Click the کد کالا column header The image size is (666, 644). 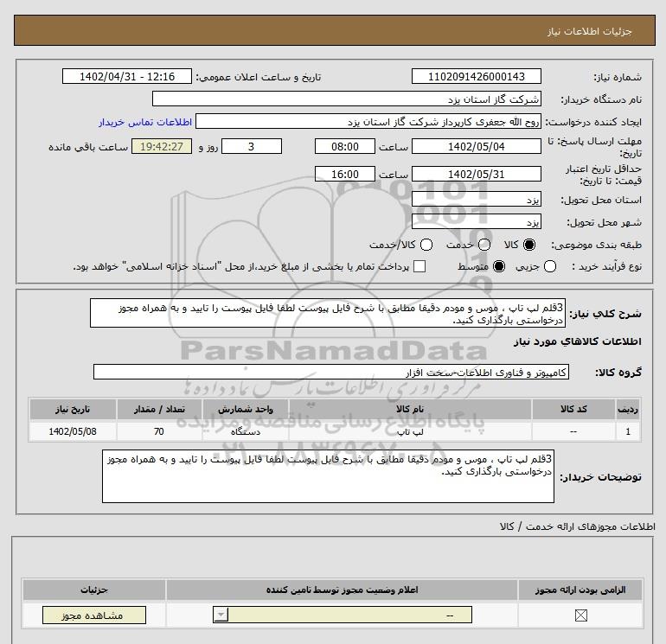pos(573,409)
